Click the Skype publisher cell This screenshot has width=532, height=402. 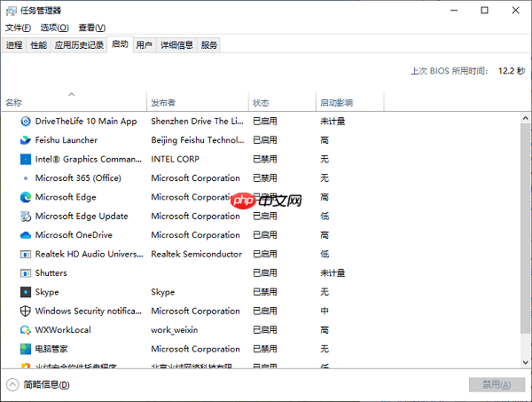point(163,292)
